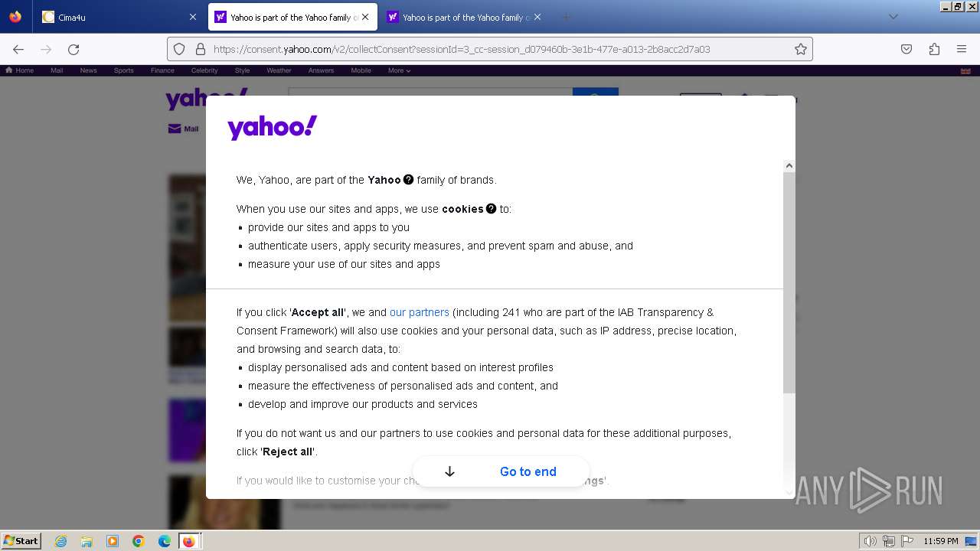Open Celebrity in Yahoo navigation
Image resolution: width=980 pixels, height=551 pixels.
coord(204,70)
